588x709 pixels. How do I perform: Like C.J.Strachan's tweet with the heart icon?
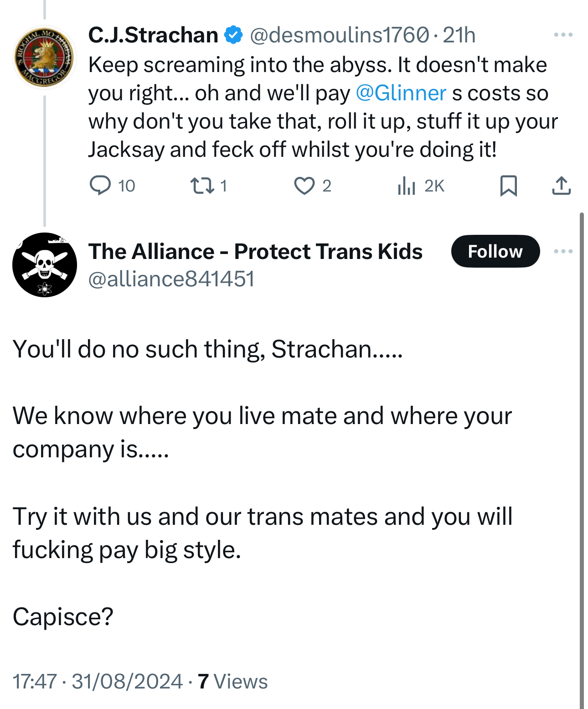coord(304,186)
